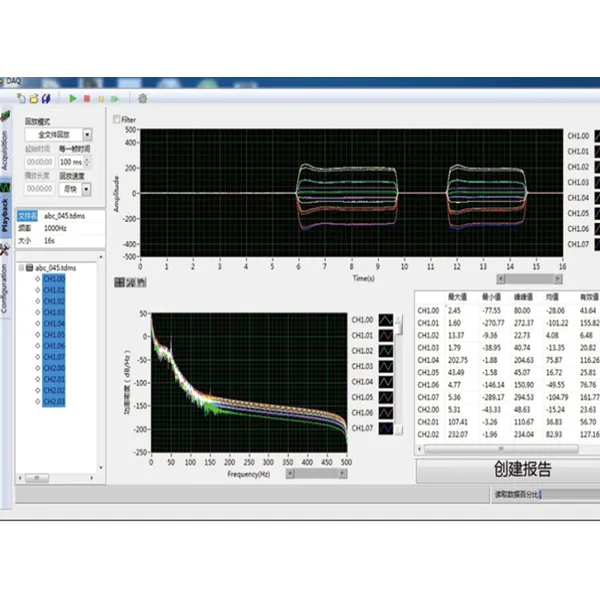Click the abc_045.tdms file name value
The image size is (600, 600).
[x=64, y=216]
